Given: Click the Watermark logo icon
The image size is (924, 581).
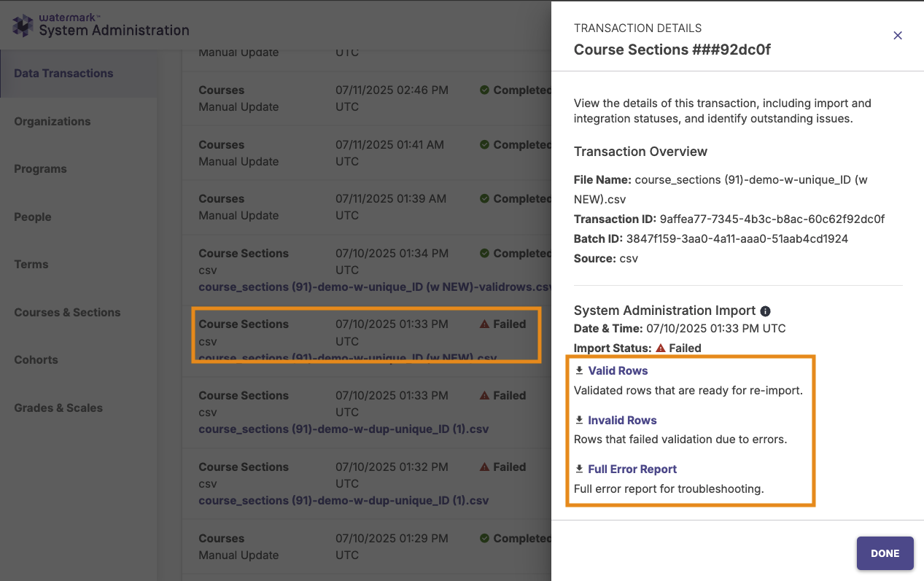Looking at the screenshot, I should 23,26.
